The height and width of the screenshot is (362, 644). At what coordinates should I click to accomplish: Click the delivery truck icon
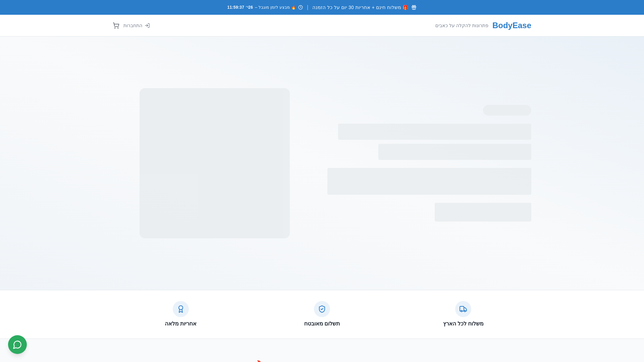pos(463,309)
